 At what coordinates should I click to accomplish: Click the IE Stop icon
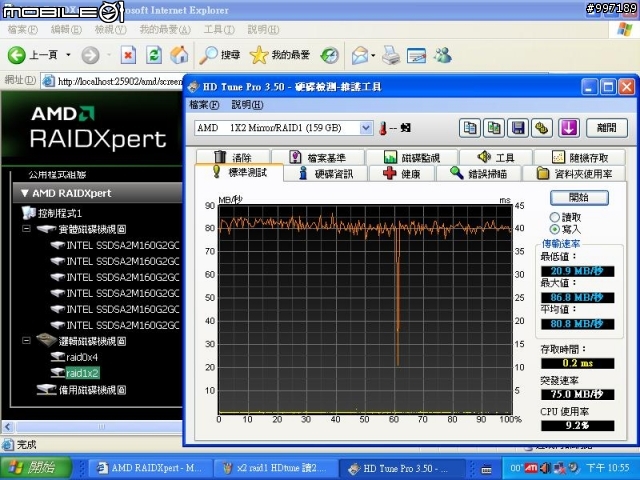(128, 55)
